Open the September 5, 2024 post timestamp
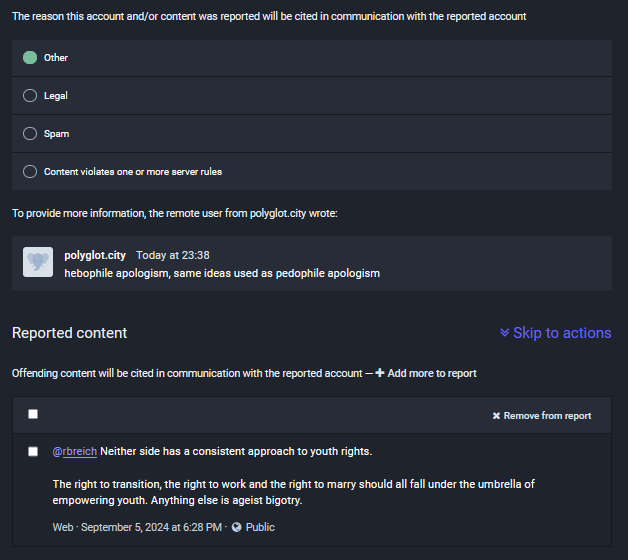 tap(151, 527)
